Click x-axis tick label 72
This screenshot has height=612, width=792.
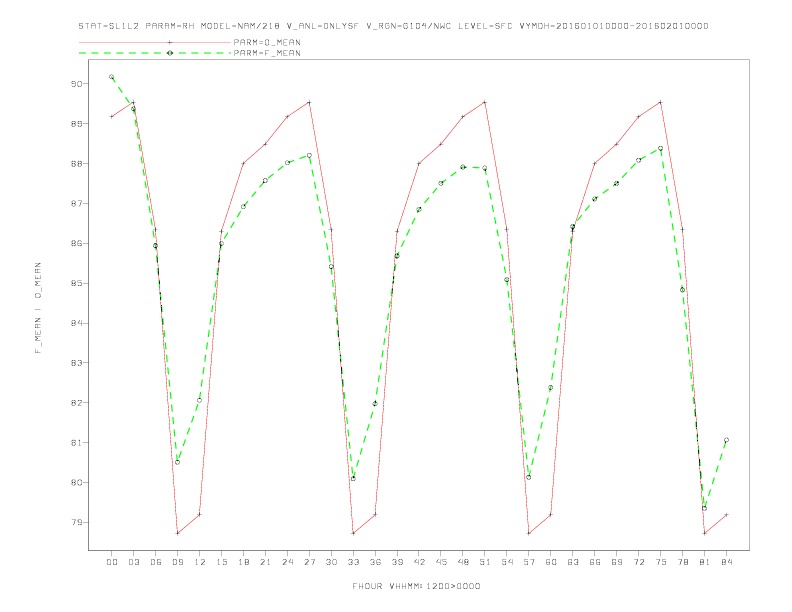(x=639, y=562)
